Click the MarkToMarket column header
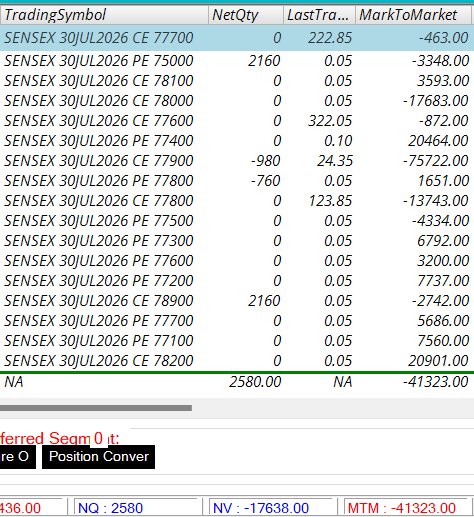Image resolution: width=474 pixels, height=517 pixels. pyautogui.click(x=413, y=15)
